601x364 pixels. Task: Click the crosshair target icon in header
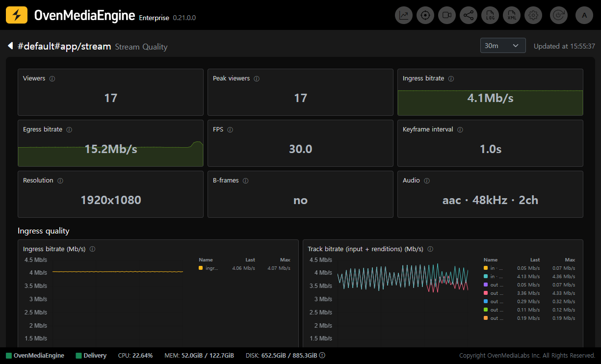coord(425,15)
